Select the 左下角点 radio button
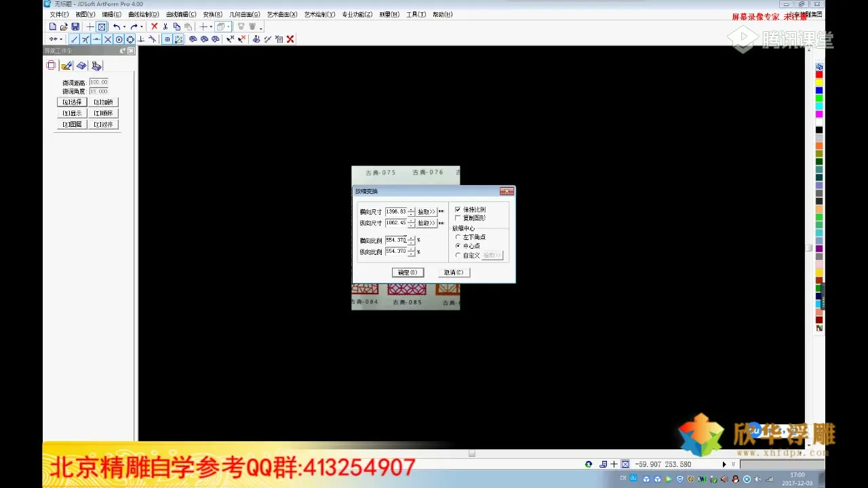868x488 pixels. [458, 237]
